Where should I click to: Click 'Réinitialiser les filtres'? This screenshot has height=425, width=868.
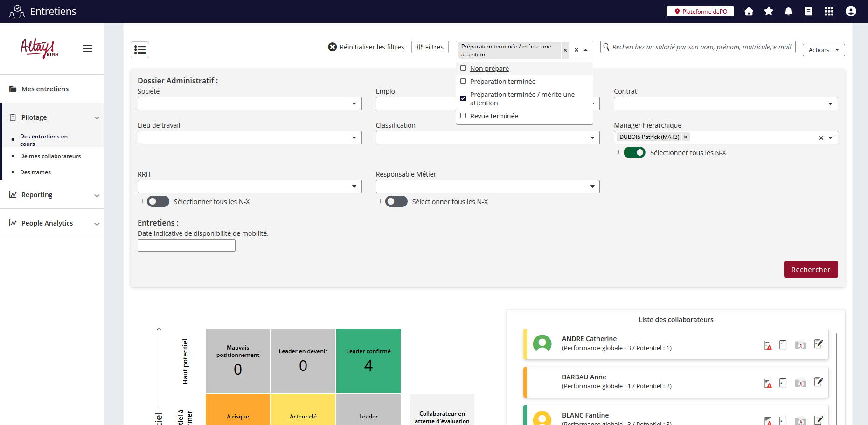pyautogui.click(x=366, y=47)
